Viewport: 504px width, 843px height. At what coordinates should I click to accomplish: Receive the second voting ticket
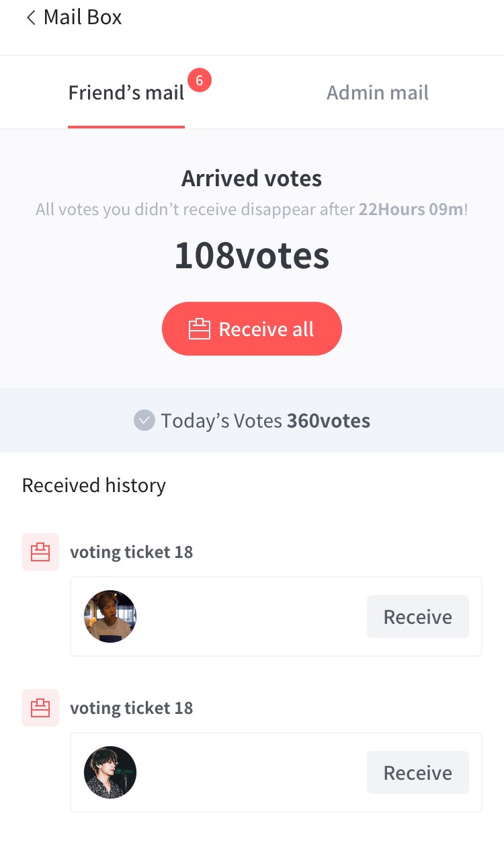[x=417, y=772]
